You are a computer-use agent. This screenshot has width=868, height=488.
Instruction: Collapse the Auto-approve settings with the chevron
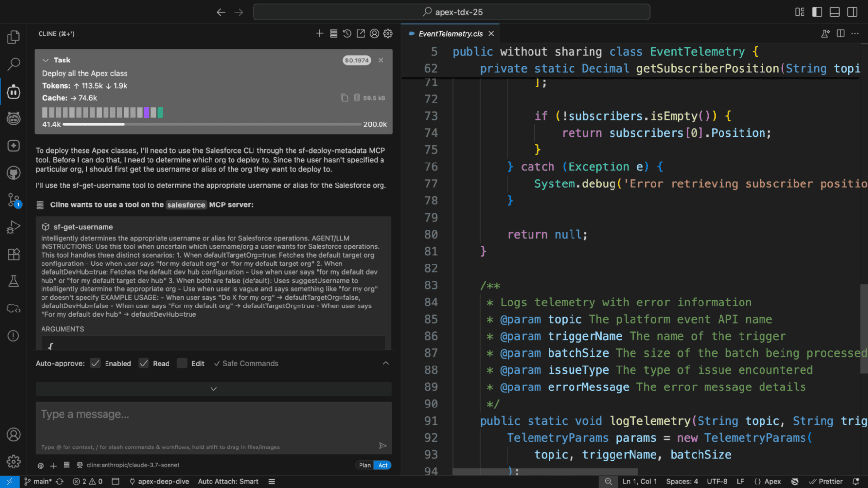pyautogui.click(x=386, y=363)
